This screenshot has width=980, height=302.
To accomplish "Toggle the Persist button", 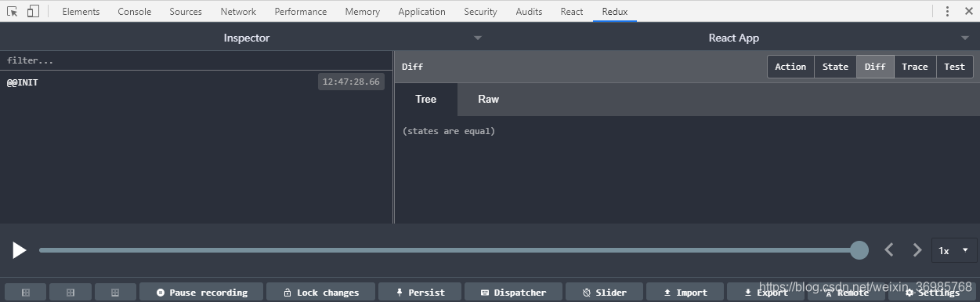I will click(x=420, y=293).
